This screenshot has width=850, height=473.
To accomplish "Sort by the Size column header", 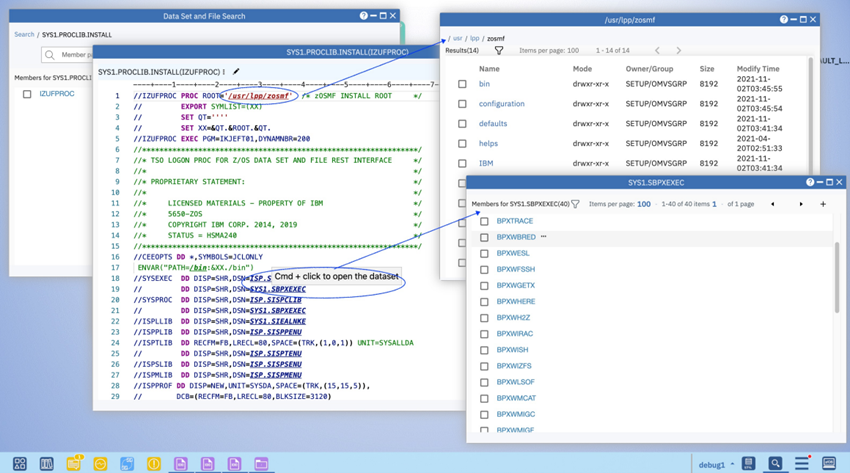I will click(706, 69).
